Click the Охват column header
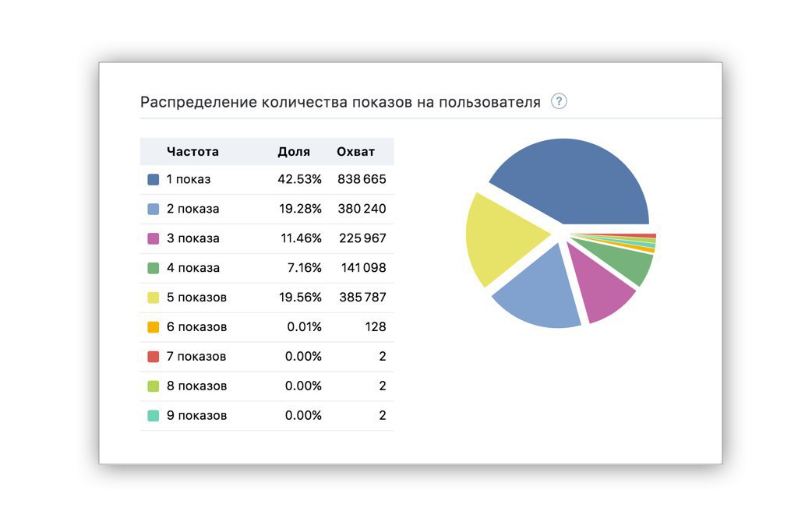The image size is (812, 525). (355, 152)
